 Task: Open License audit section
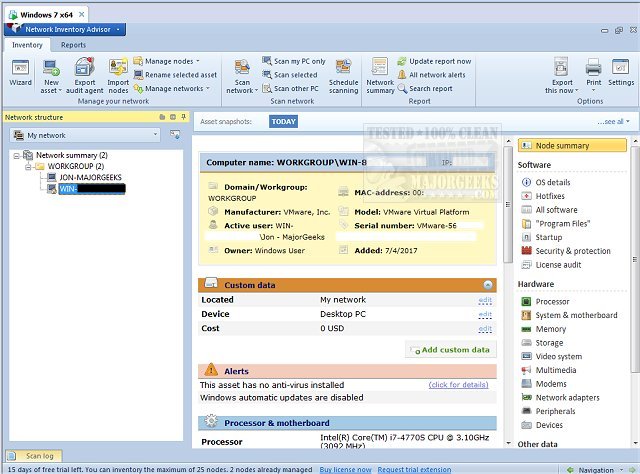(551, 265)
